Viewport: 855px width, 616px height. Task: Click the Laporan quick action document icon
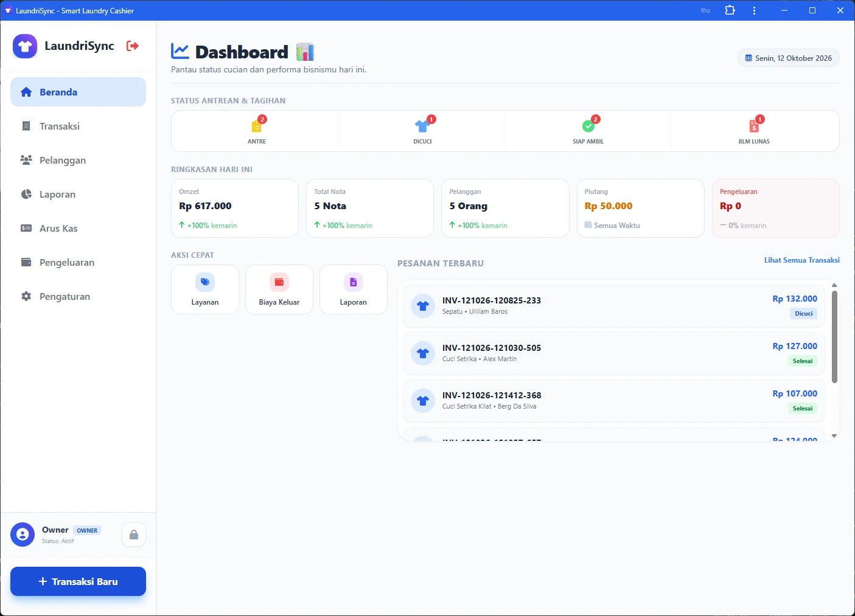(x=354, y=282)
